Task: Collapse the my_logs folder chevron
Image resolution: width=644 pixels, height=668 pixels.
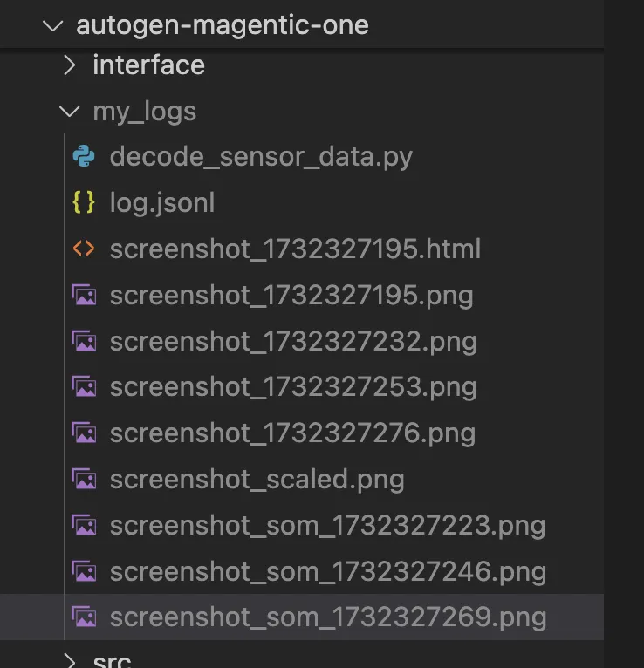Action: (x=70, y=112)
